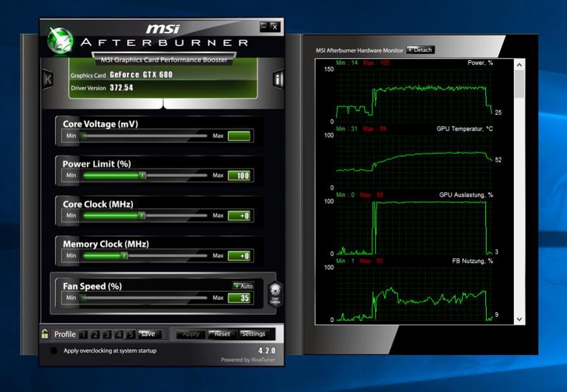Click the Core Clock slider handle

tap(141, 215)
